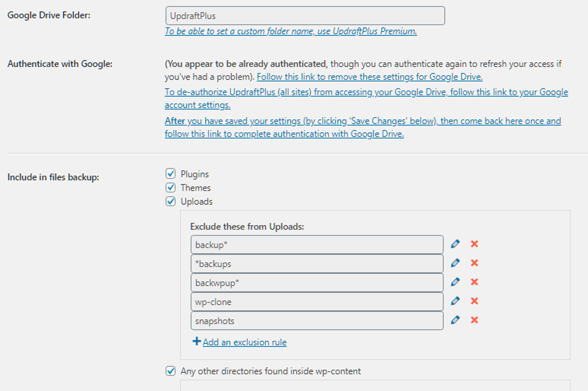This screenshot has width=588, height=391.
Task: Click the Google Drive Folder text field
Action: pos(305,16)
